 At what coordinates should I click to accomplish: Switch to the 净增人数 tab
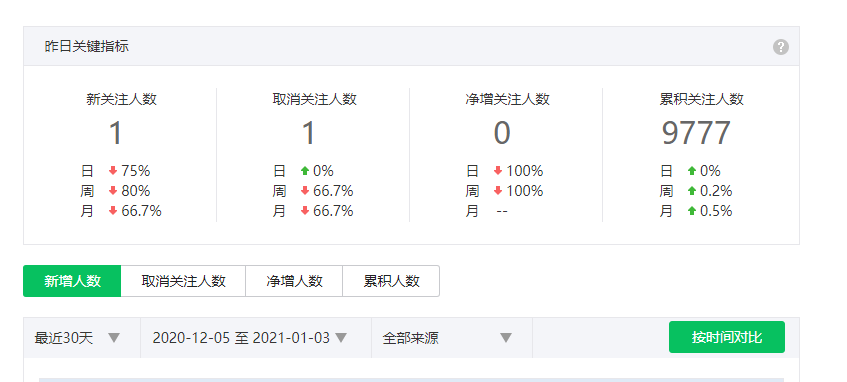(x=294, y=281)
